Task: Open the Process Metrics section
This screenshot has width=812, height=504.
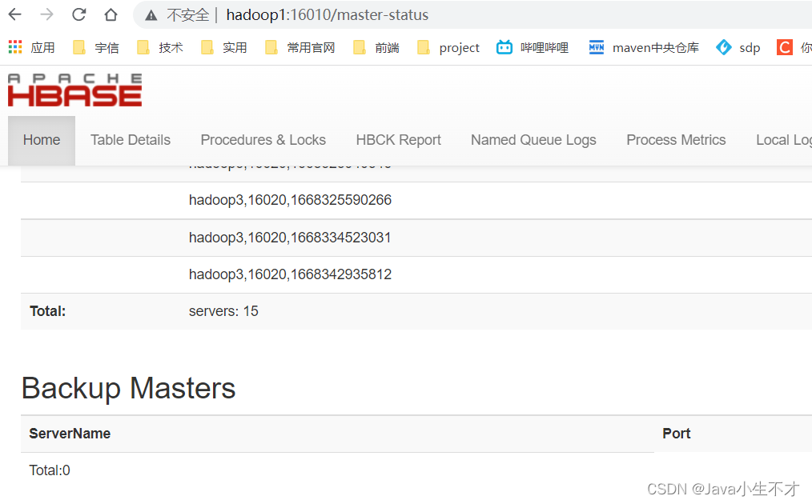Action: (676, 140)
